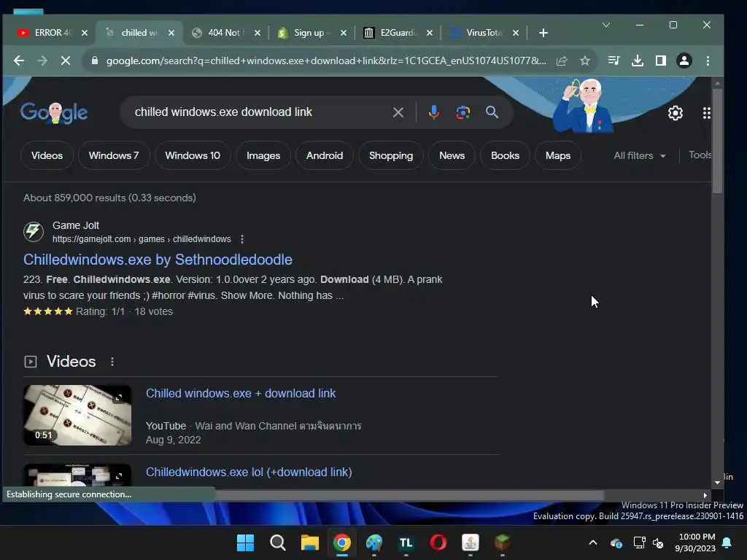747x560 pixels.
Task: Click the vertical page scrollbar
Action: click(717, 141)
